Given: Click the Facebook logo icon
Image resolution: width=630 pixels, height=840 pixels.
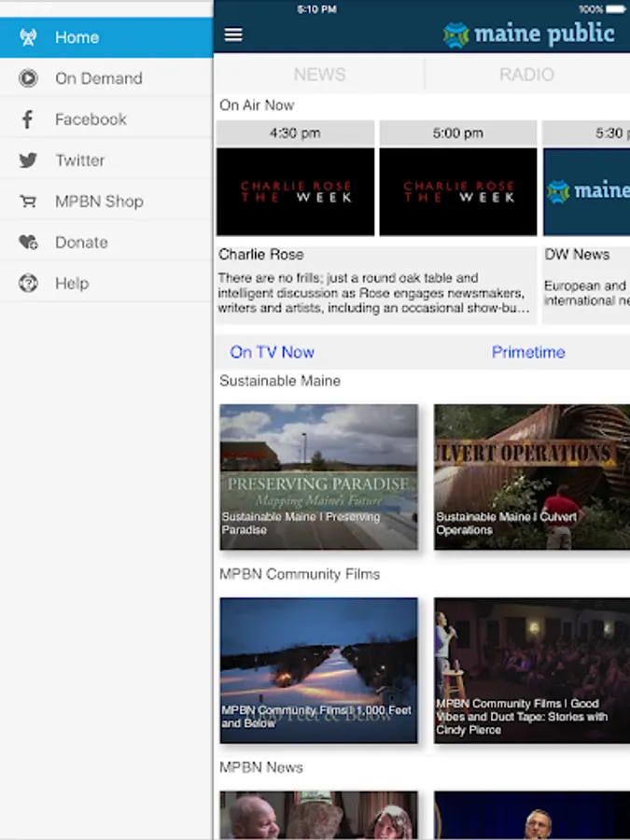Looking at the screenshot, I should [28, 119].
